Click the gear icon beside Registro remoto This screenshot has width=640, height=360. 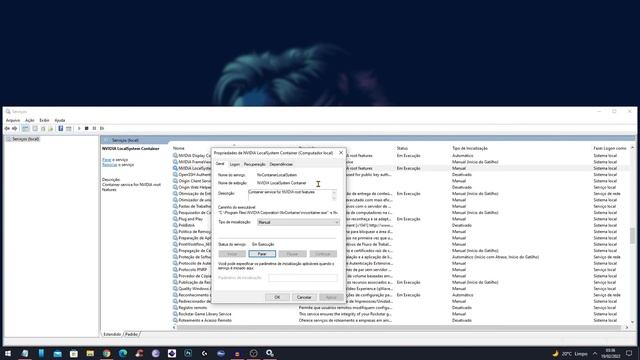(175, 308)
